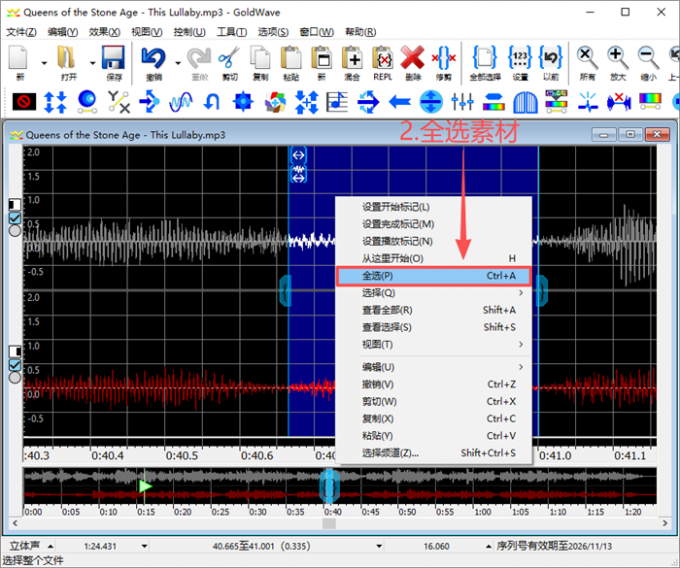Click the select-all braces toolbar icon
This screenshot has width=680, height=568.
tap(484, 58)
